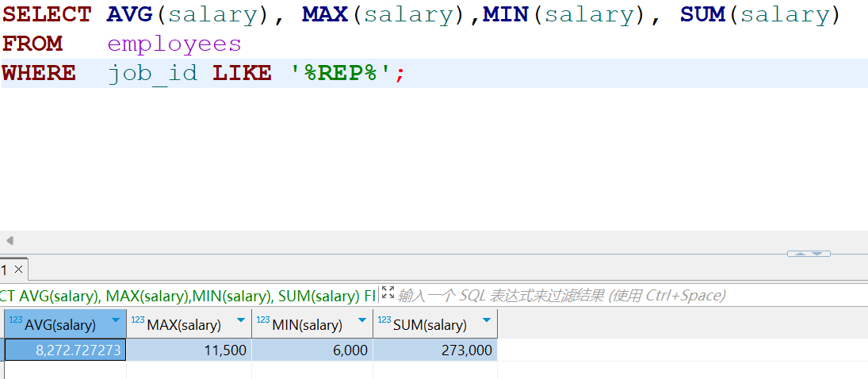This screenshot has width=868, height=379.
Task: Place cursor on the employees table name
Action: (174, 44)
